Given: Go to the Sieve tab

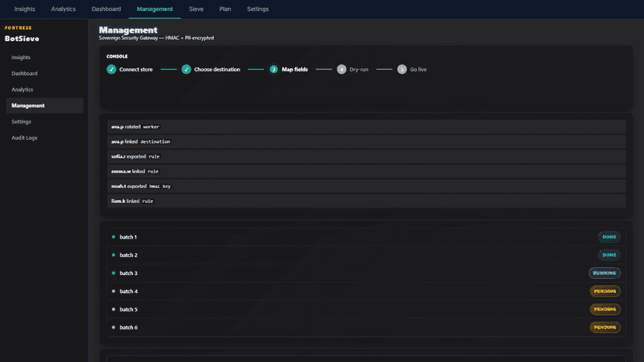Looking at the screenshot, I should (x=196, y=9).
